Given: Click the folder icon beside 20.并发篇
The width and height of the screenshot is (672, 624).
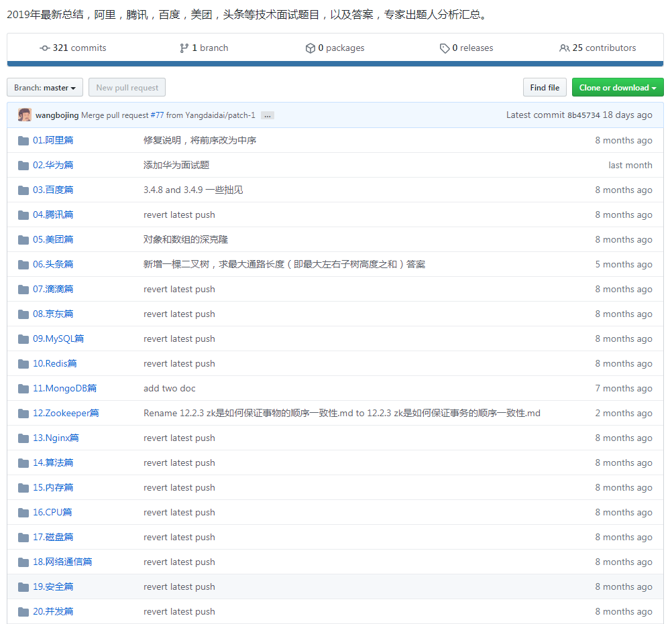Looking at the screenshot, I should [23, 613].
